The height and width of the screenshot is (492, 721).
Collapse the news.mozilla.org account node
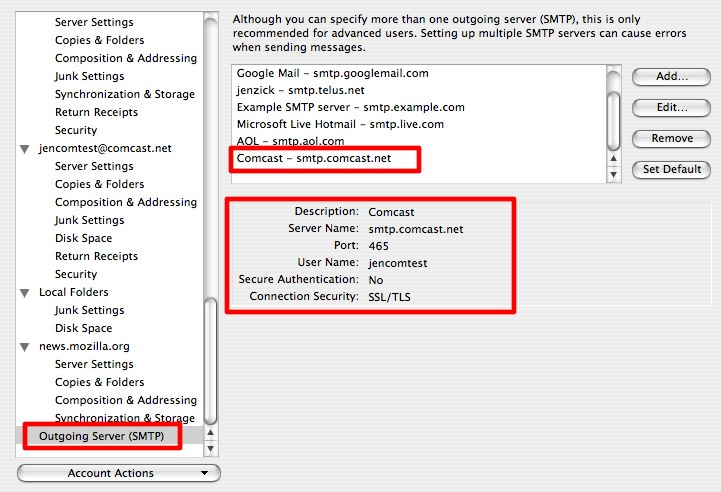pyautogui.click(x=25, y=347)
